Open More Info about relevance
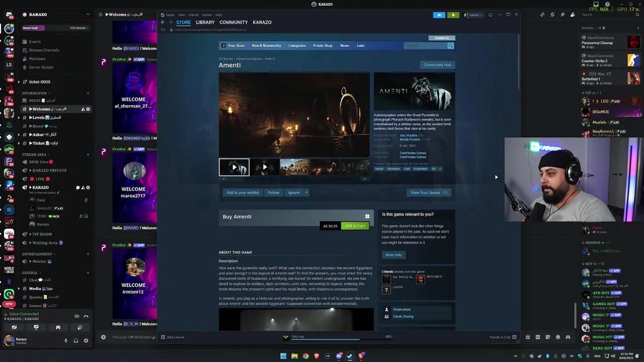This screenshot has height=362, width=644. [x=393, y=255]
